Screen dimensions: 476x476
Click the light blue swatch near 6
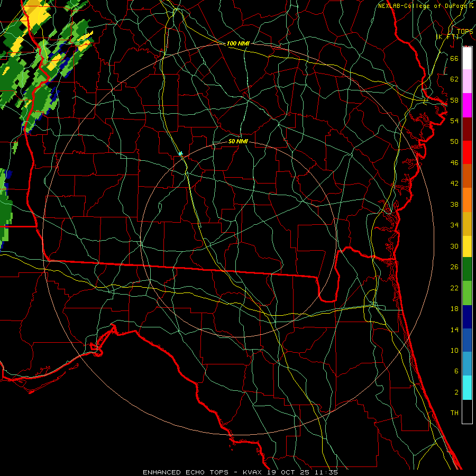tap(467, 364)
